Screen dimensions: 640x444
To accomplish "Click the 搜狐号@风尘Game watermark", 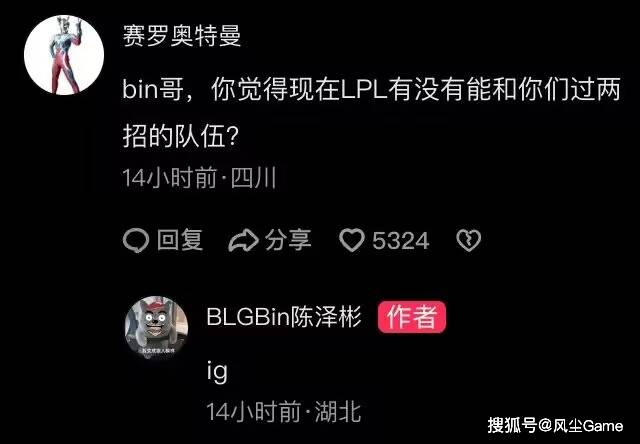I will tap(555, 426).
